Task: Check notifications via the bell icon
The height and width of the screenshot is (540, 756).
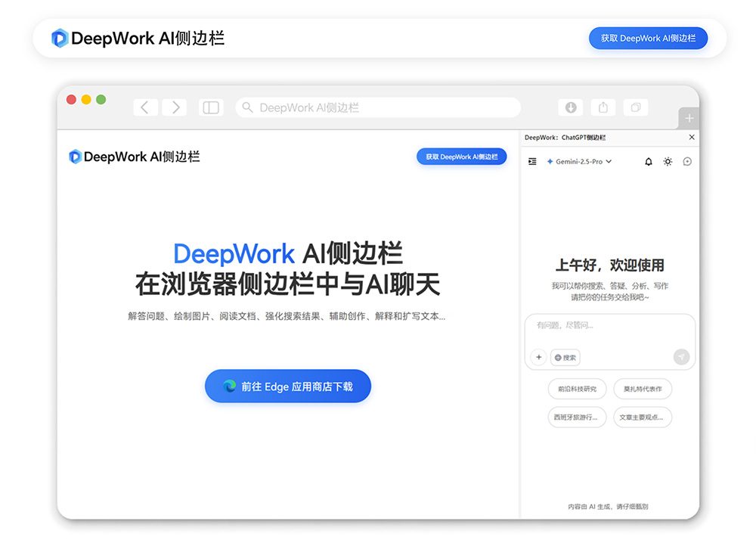Action: (648, 162)
